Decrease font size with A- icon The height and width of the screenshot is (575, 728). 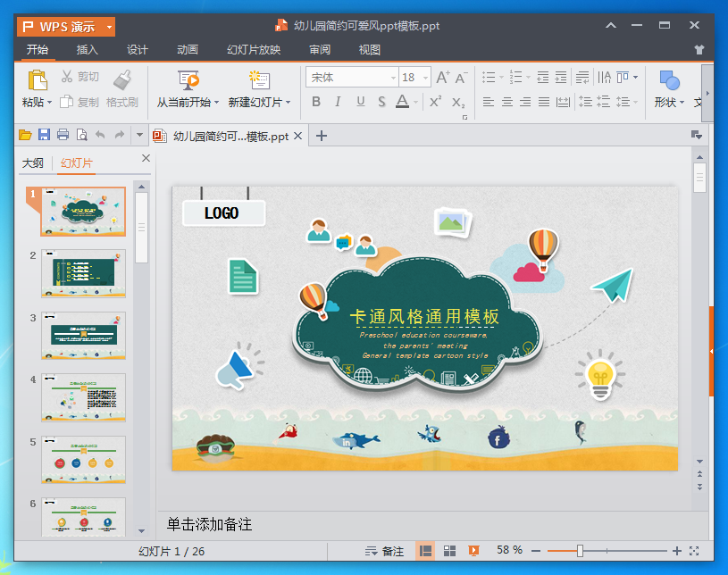click(461, 78)
